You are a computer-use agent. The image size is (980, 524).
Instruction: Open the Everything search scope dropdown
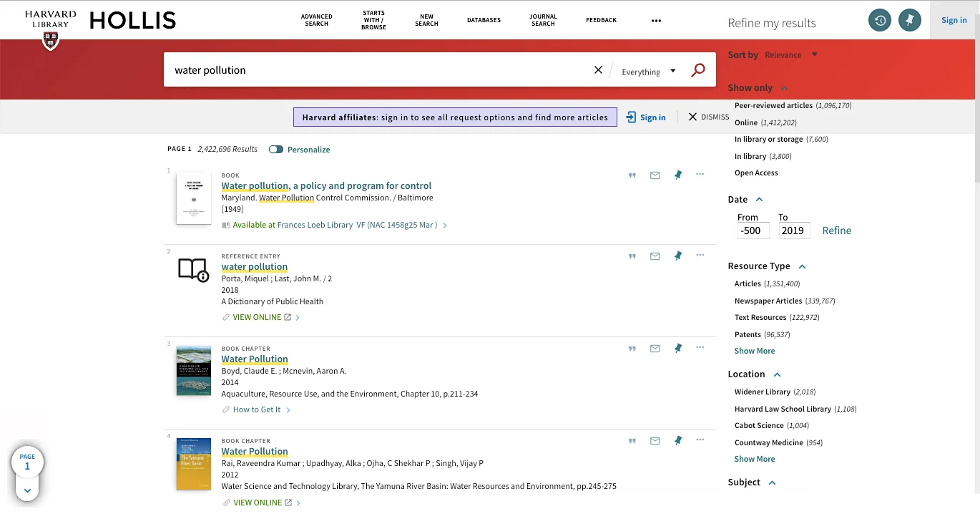pos(648,72)
